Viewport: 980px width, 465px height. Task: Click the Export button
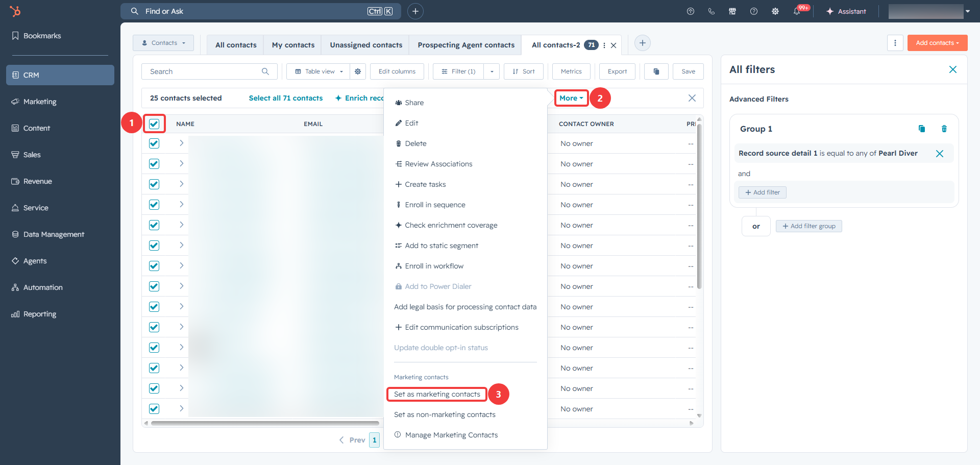pyautogui.click(x=617, y=71)
